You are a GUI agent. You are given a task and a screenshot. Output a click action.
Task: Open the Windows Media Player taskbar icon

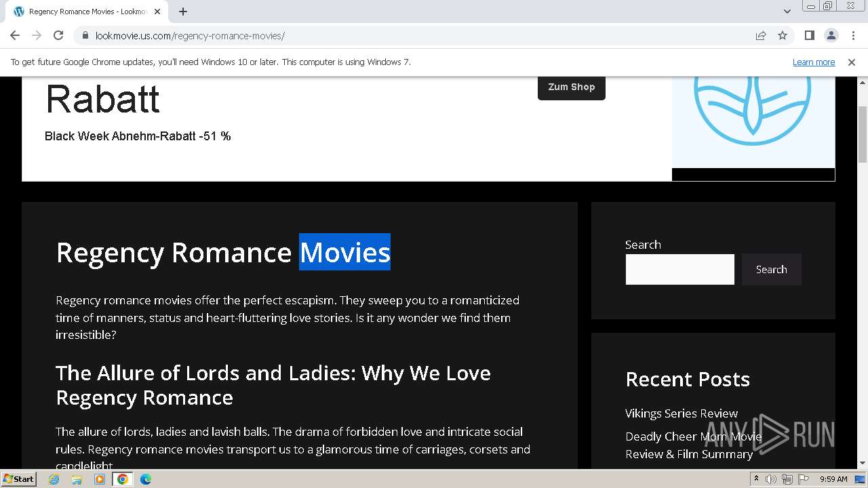point(100,479)
